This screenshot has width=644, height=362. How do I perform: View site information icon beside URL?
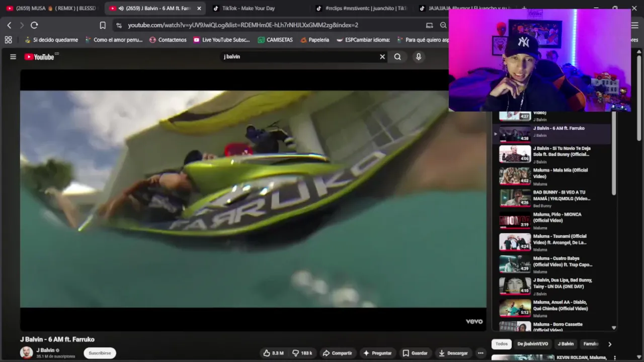119,25
